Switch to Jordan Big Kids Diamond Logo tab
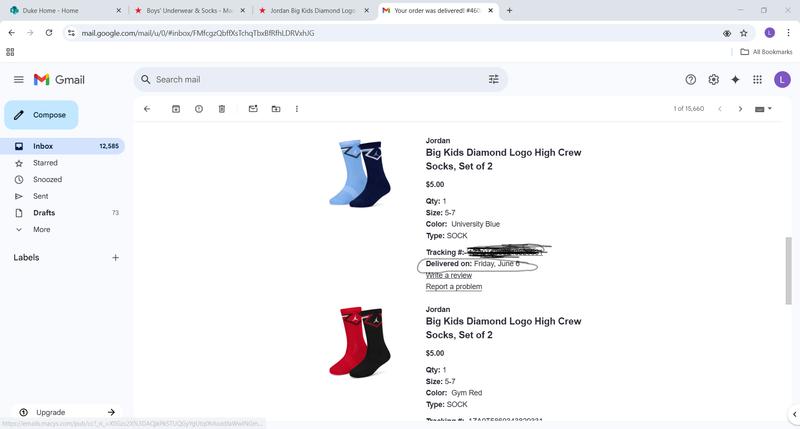 (x=312, y=10)
